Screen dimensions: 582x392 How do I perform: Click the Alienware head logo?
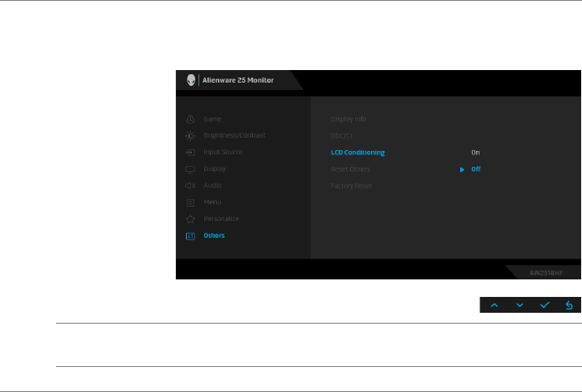click(x=191, y=80)
